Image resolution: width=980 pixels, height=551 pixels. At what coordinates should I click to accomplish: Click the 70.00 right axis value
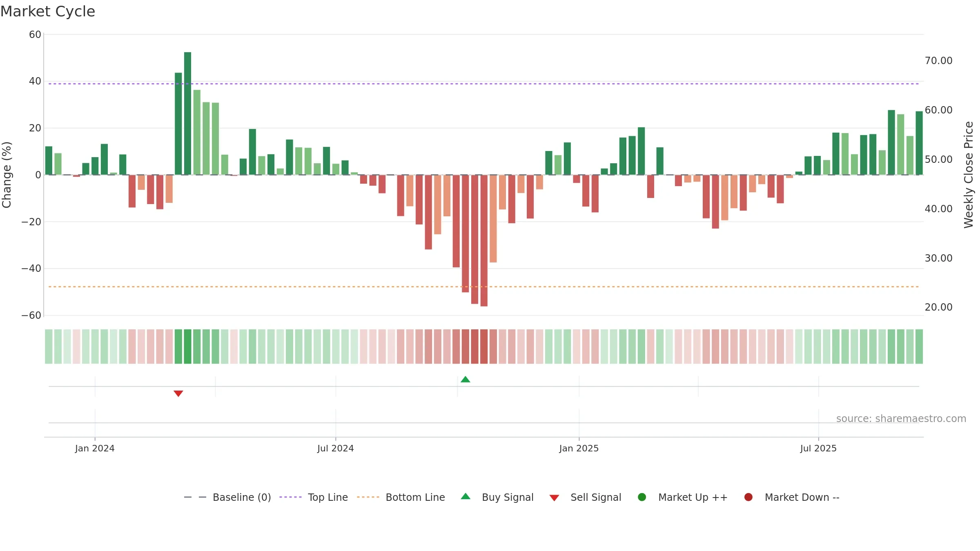tap(938, 61)
